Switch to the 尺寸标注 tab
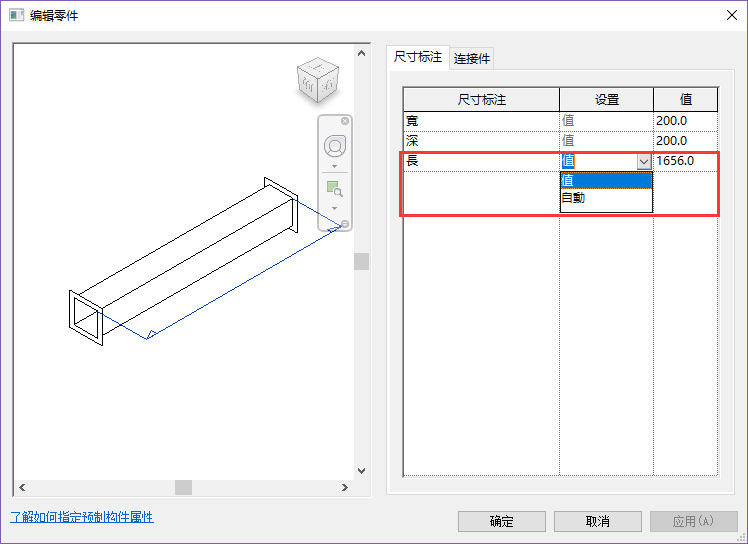The width and height of the screenshot is (748, 544). pyautogui.click(x=418, y=57)
